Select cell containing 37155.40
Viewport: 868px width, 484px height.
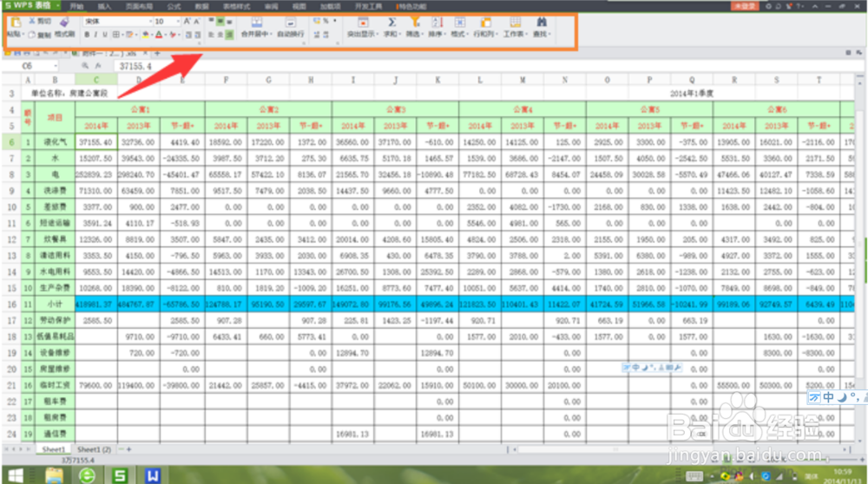click(96, 142)
